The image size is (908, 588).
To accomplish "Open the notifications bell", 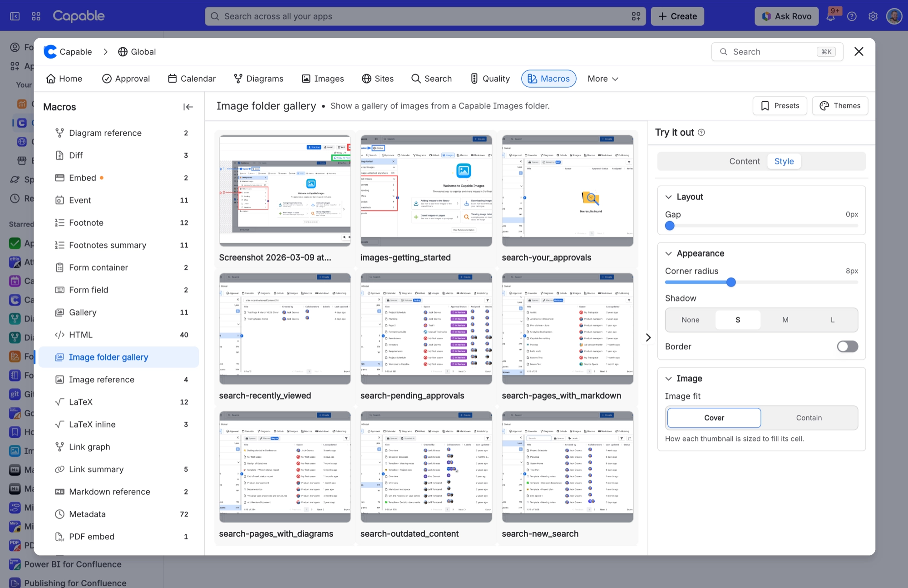I will click(831, 16).
